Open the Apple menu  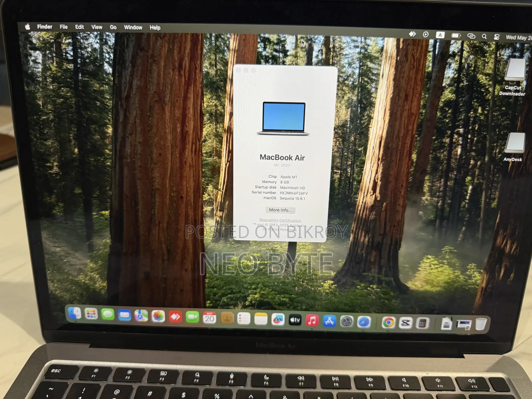[28, 27]
